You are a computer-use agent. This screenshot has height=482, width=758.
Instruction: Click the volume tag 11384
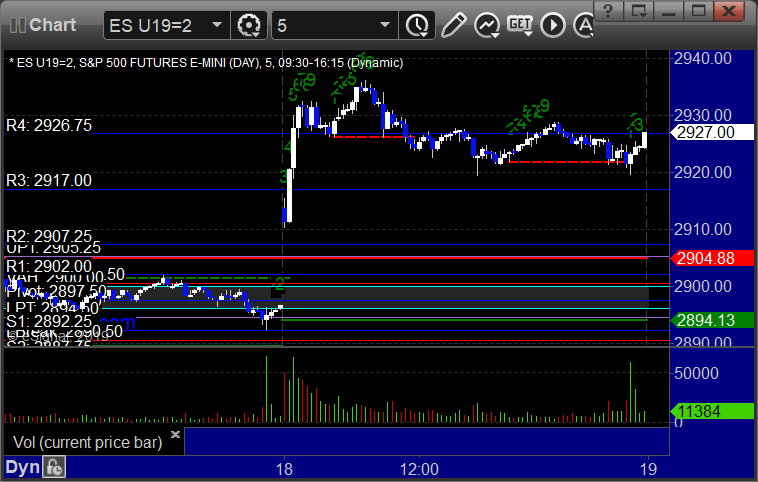click(x=712, y=411)
